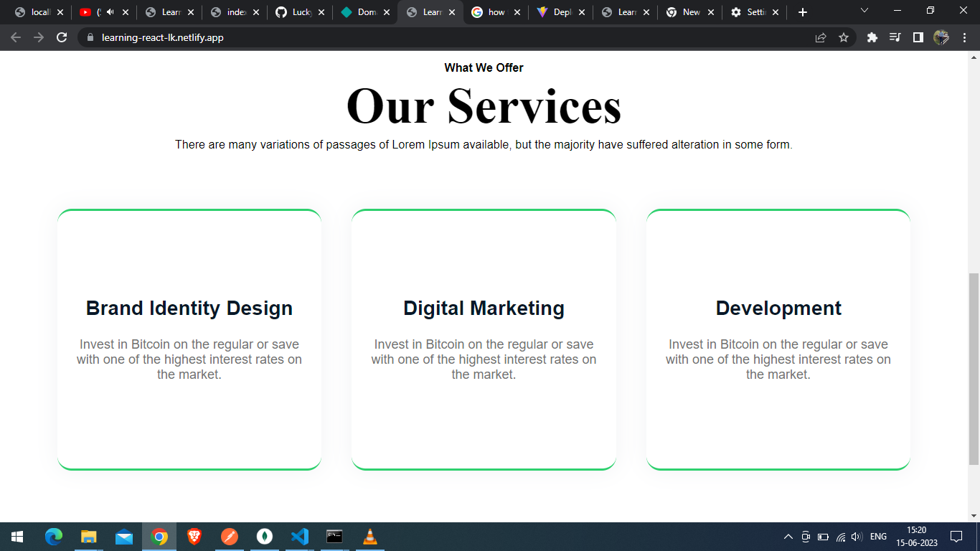Open the Chrome three-dot menu
This screenshot has height=551, width=980.
(965, 37)
